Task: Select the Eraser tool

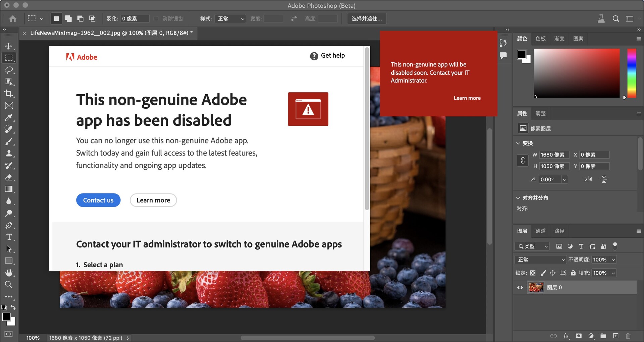Action: (9, 177)
